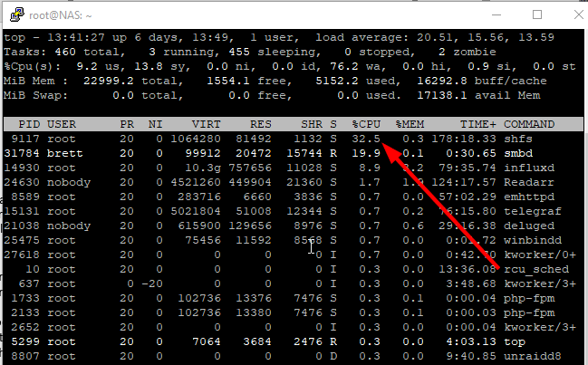This screenshot has width=588, height=365.
Task: Click PID 2652 in process list
Action: click(x=25, y=327)
